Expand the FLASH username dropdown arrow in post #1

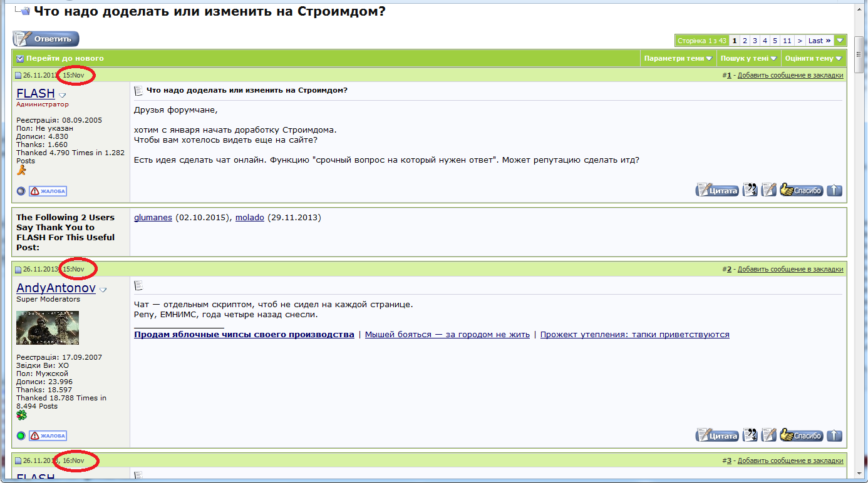coord(62,95)
